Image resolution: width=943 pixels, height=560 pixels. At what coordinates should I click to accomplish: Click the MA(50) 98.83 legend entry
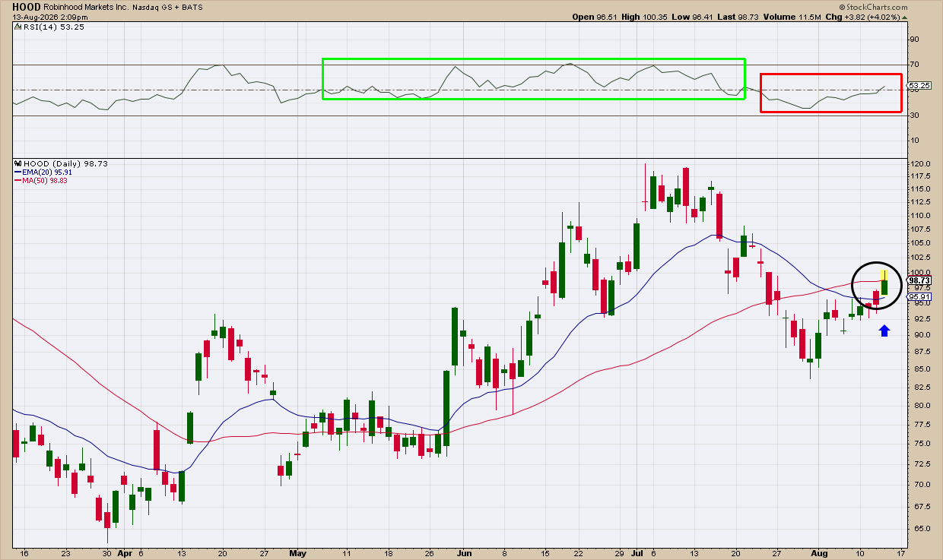point(40,181)
